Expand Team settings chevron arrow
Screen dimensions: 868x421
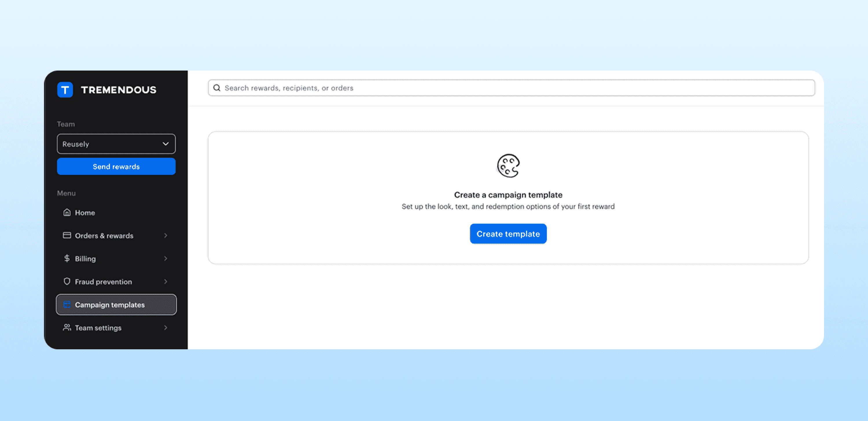165,327
